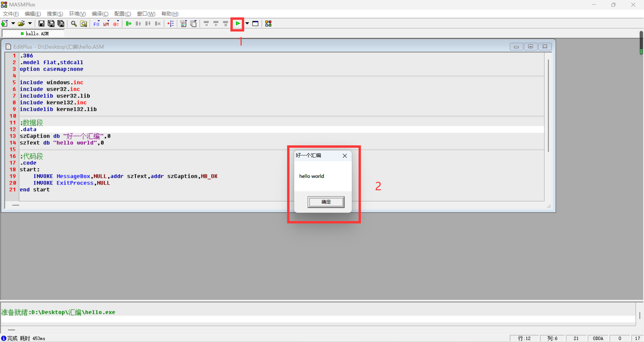This screenshot has height=342, width=644.
Task: Save the file with single floppy icon
Action: 41,23
